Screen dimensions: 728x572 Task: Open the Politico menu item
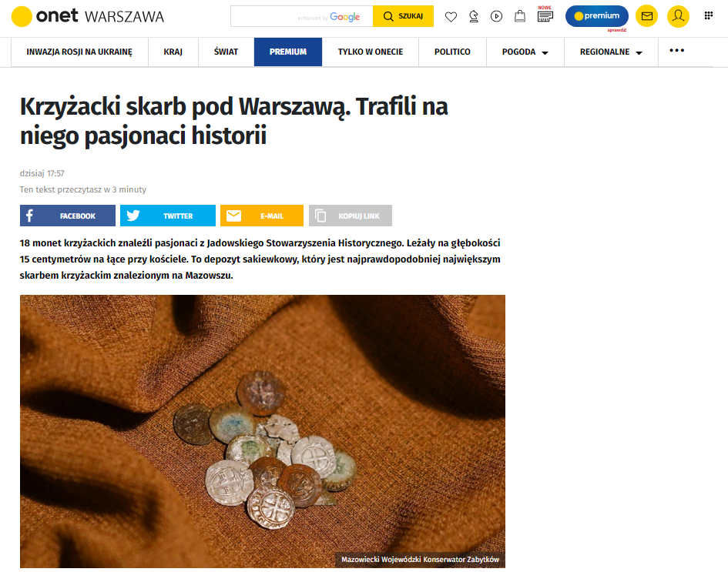(x=452, y=52)
